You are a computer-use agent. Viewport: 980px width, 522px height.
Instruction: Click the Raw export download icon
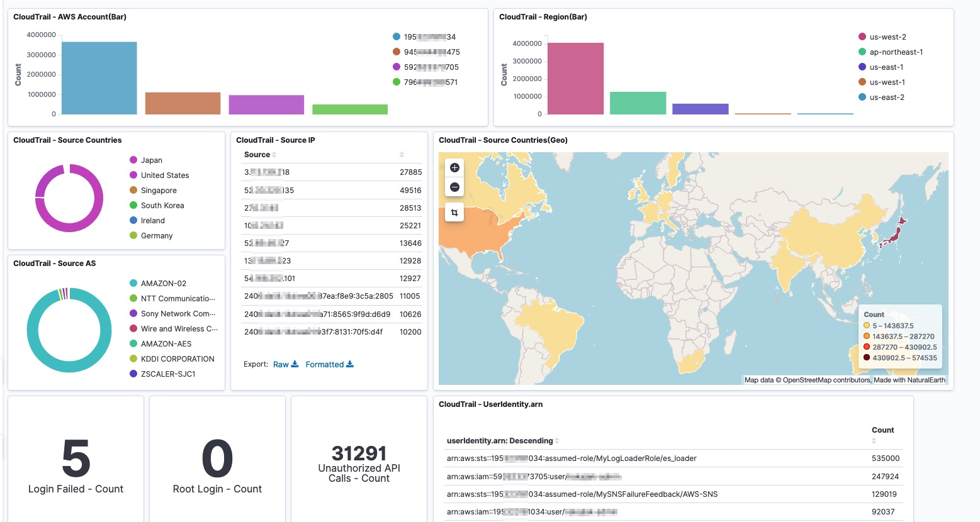(295, 364)
